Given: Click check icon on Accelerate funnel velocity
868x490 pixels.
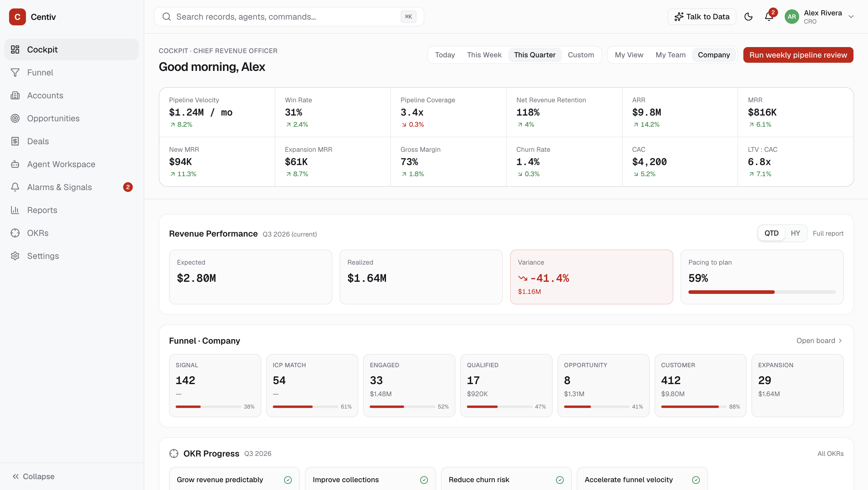Looking at the screenshot, I should click(x=696, y=479).
